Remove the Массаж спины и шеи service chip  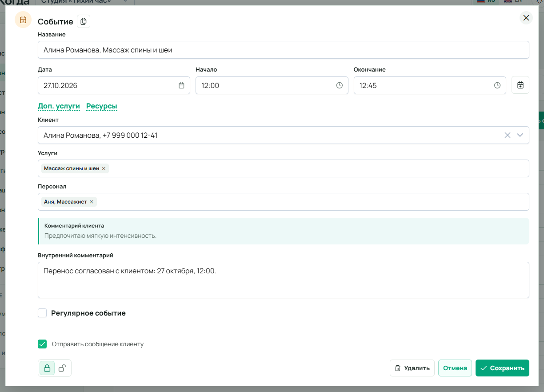104,168
